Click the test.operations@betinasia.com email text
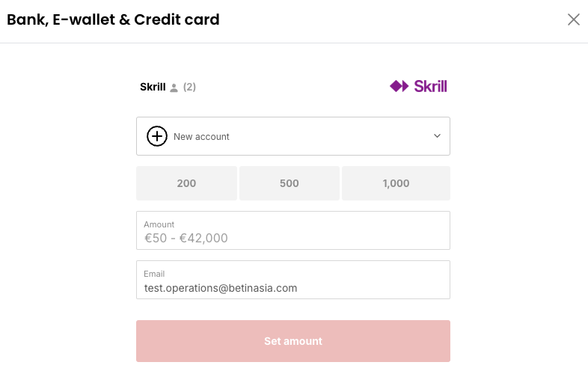This screenshot has height=374, width=588. point(221,288)
